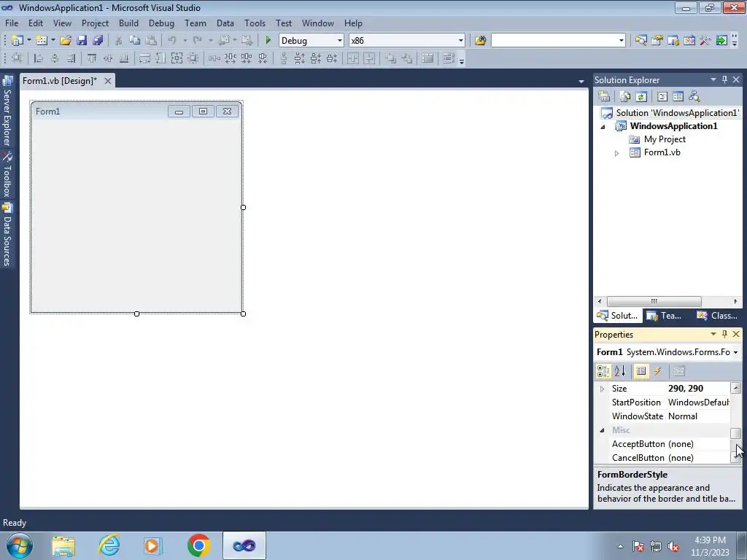Expand the Size property
The image size is (747, 560).
point(602,389)
